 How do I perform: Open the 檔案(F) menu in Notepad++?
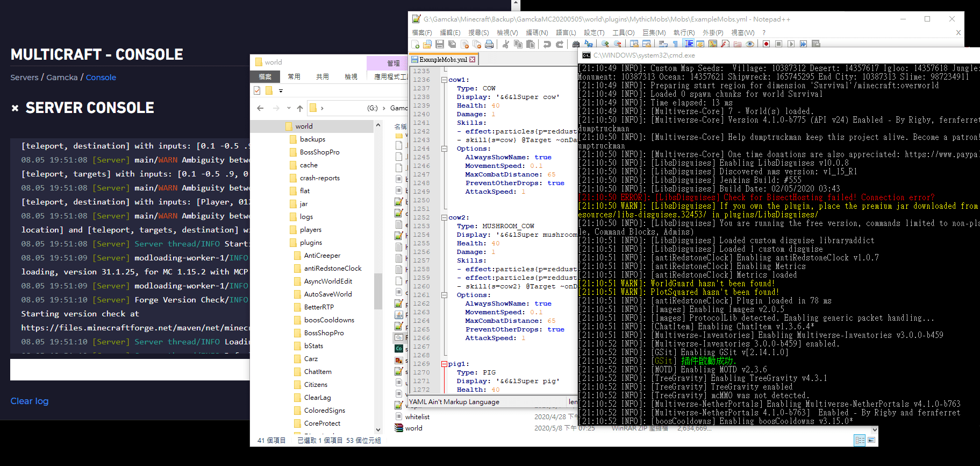(422, 33)
